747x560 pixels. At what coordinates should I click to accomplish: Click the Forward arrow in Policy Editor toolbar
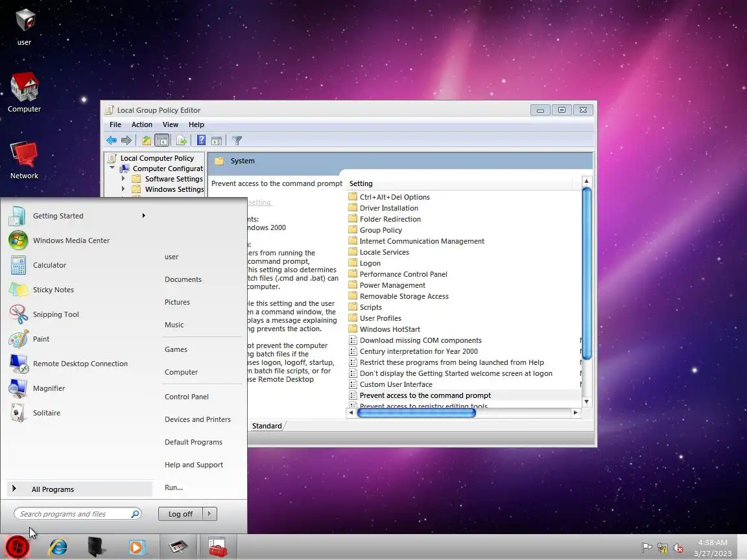point(126,141)
